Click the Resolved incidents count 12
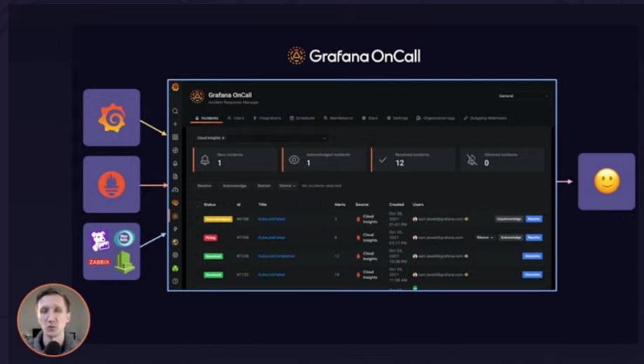This screenshot has width=644, height=364. pos(400,163)
